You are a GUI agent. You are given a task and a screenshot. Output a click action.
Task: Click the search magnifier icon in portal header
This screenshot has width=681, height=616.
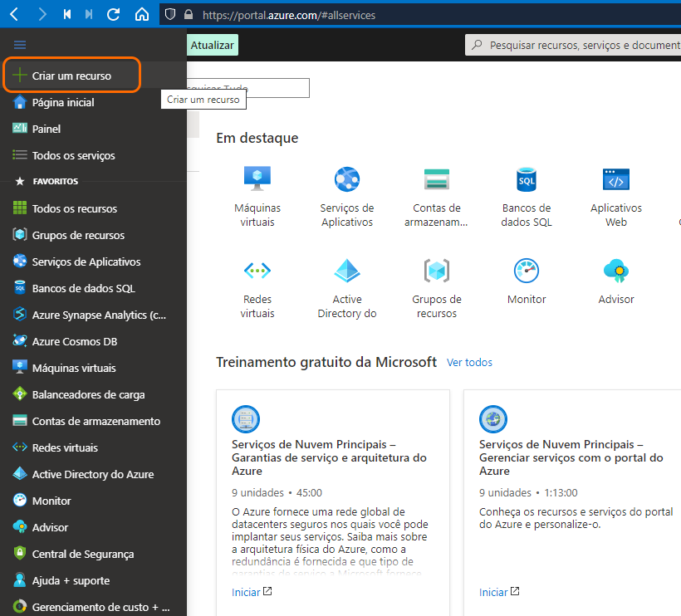[x=477, y=45]
